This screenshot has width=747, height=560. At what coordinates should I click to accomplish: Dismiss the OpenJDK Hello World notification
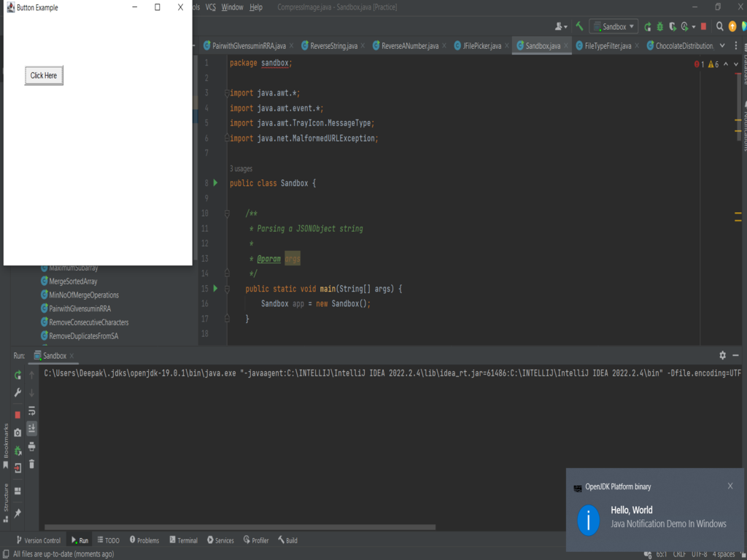730,486
